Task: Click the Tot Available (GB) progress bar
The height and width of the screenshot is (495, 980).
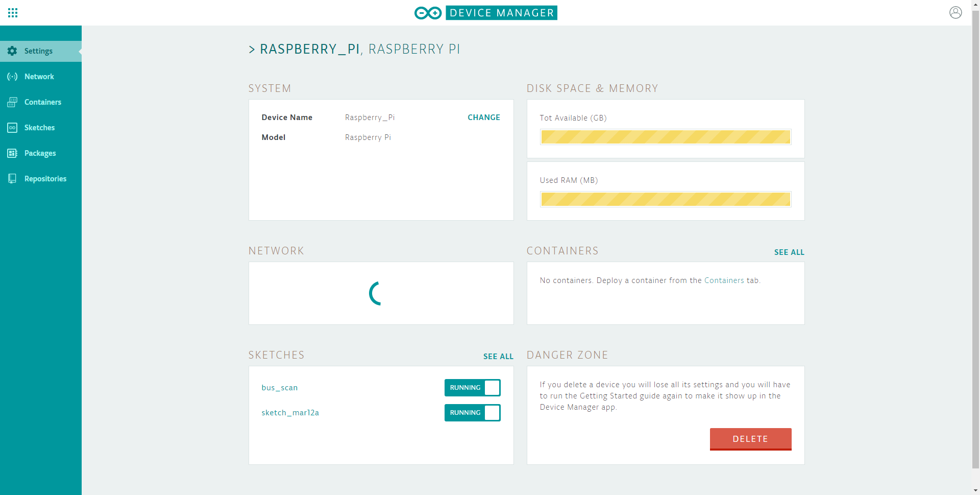Action: pos(666,137)
